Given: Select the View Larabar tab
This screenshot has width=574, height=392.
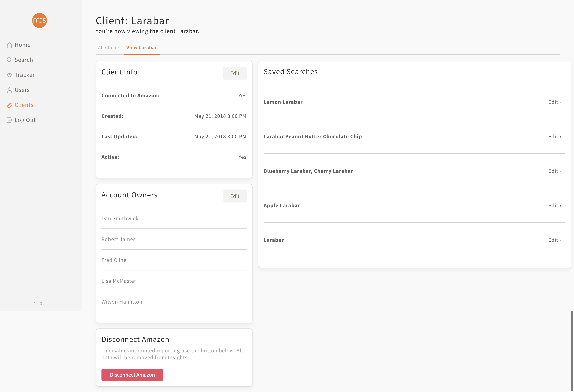Looking at the screenshot, I should click(141, 48).
